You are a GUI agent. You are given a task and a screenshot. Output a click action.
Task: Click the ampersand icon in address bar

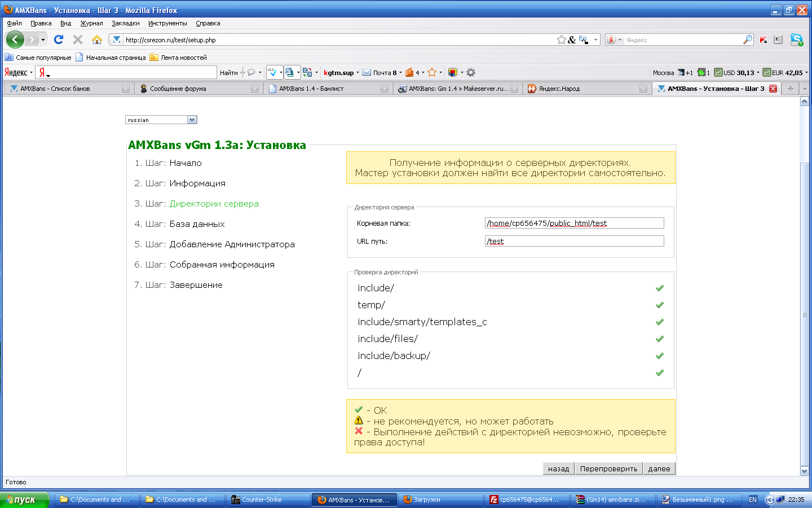(572, 40)
